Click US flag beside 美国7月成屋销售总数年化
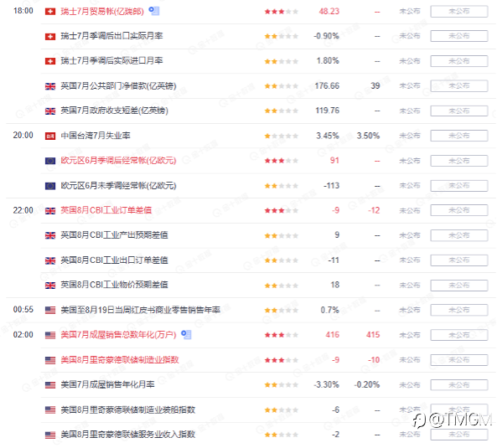 (50, 335)
